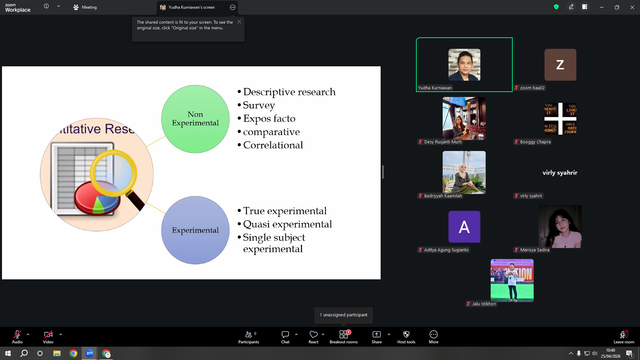640x360 pixels.
Task: Open the Participants panel
Action: [249, 337]
